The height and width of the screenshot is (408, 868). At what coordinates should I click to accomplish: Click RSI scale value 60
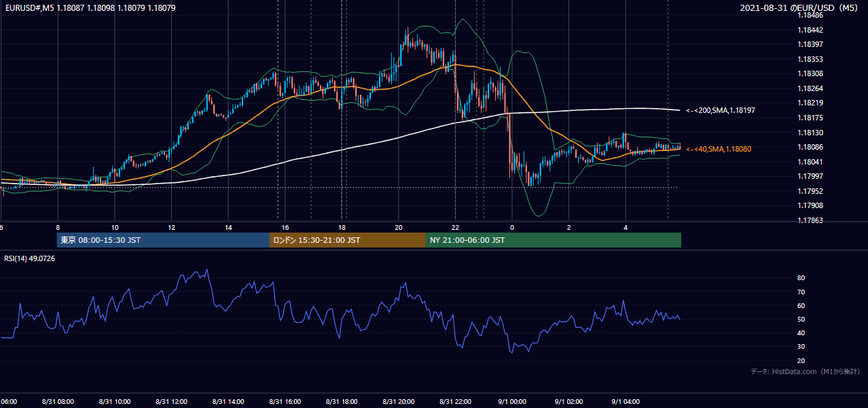801,305
